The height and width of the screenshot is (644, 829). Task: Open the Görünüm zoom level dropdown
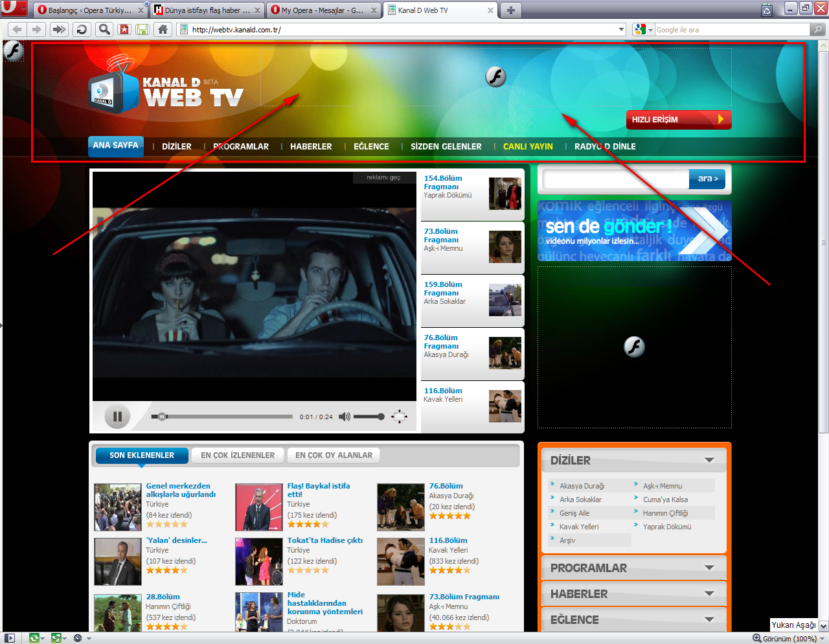click(823, 638)
